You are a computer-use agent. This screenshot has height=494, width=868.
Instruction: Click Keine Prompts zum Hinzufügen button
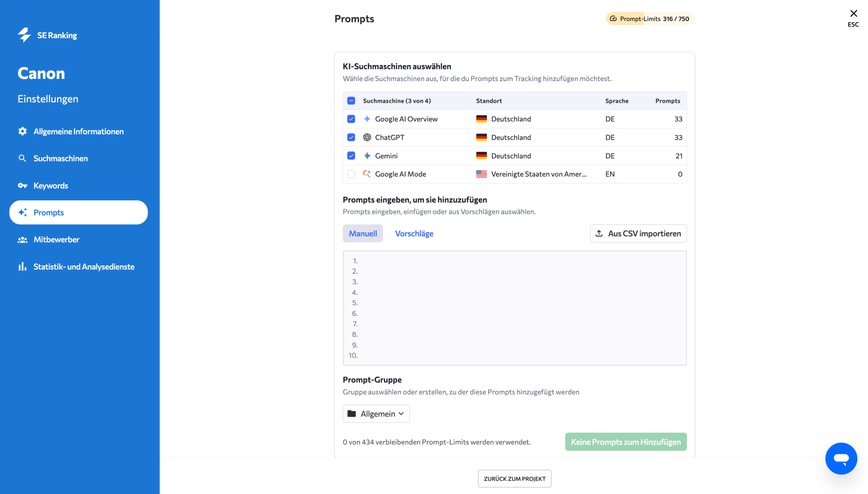coord(626,442)
